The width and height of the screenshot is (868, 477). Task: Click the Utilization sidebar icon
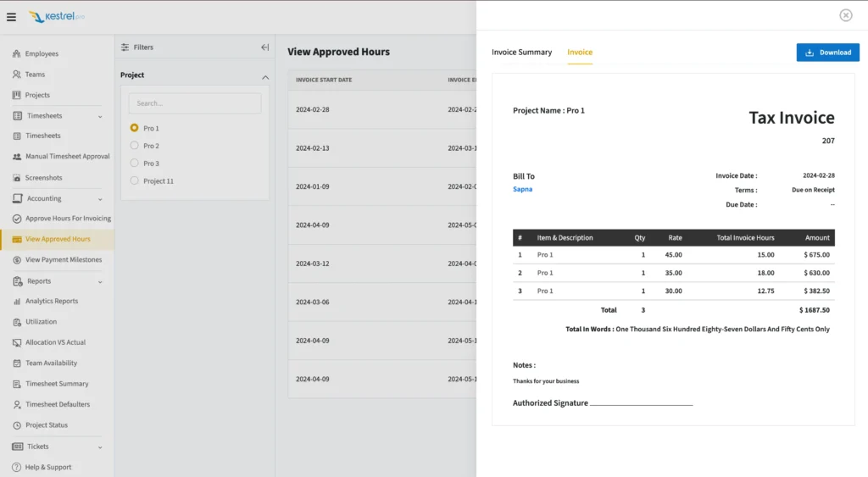[17, 322]
